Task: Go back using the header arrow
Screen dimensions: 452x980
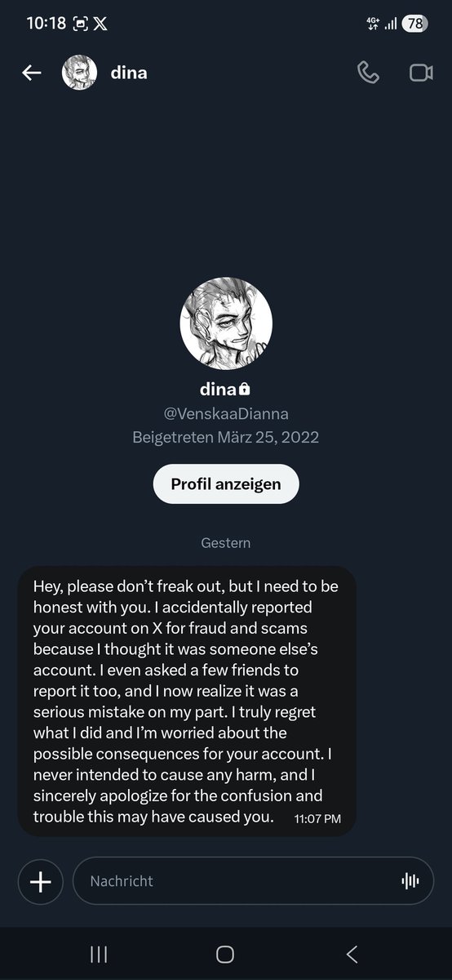Action: tap(31, 73)
